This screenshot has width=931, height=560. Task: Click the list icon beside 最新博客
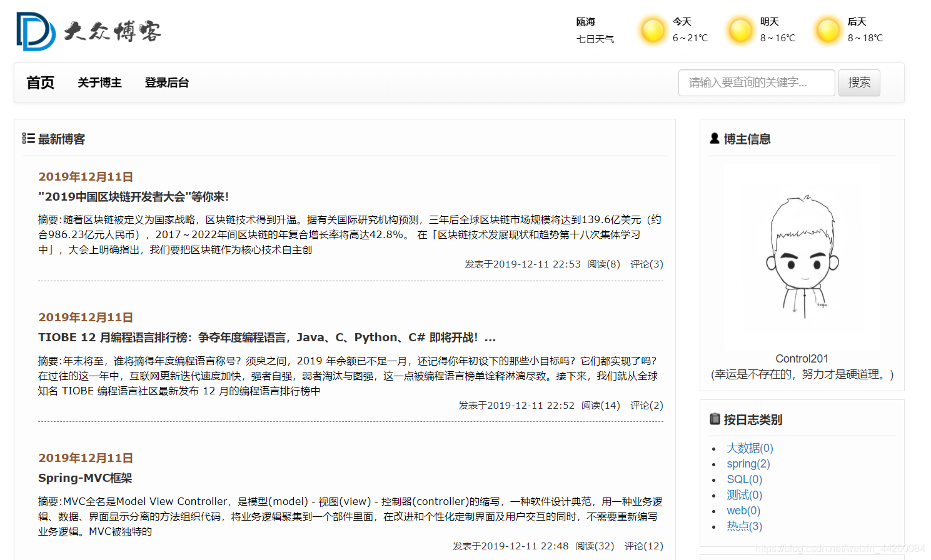click(x=28, y=138)
